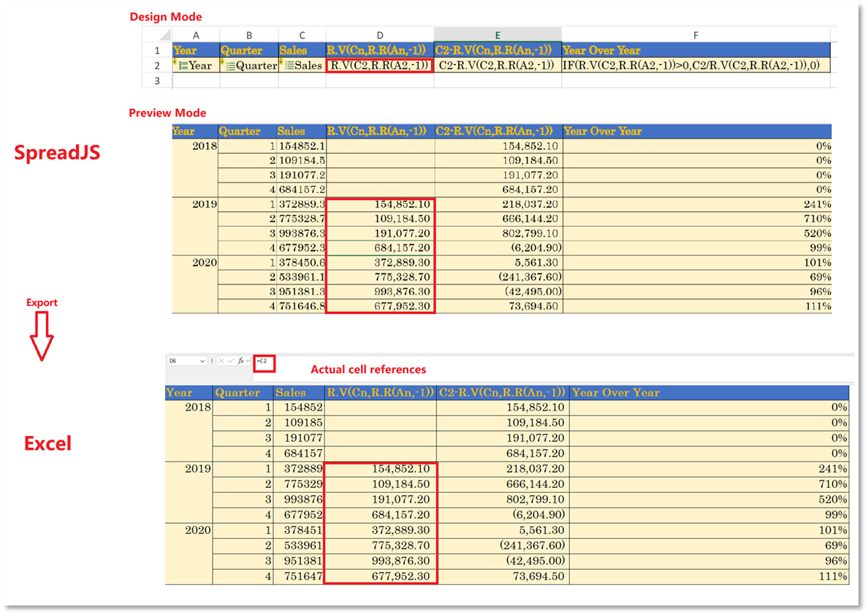Click the vertical dots handle beside the Name Box
868x615 pixels.
tap(212, 361)
